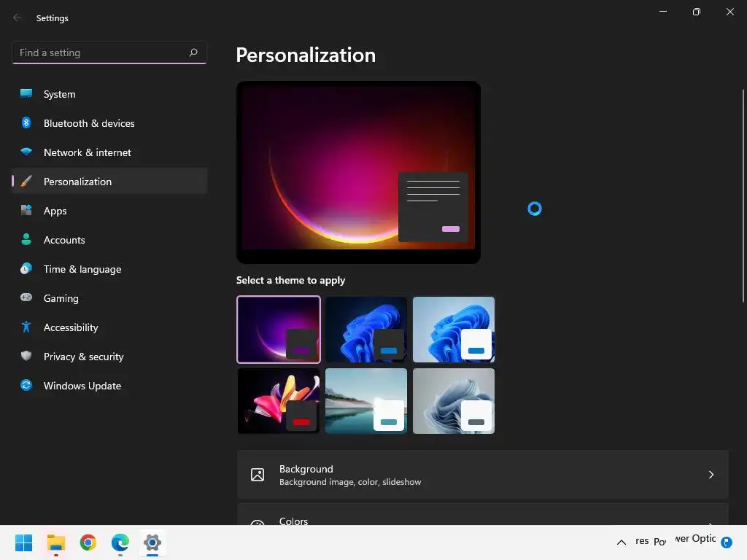The height and width of the screenshot is (560, 747).
Task: Open Privacy & security label
Action: click(83, 357)
